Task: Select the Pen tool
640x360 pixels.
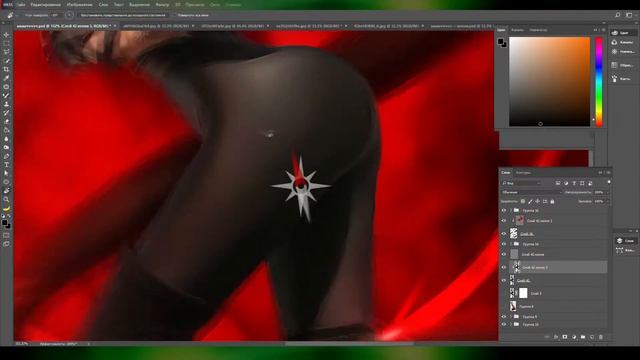Action: tap(6, 156)
